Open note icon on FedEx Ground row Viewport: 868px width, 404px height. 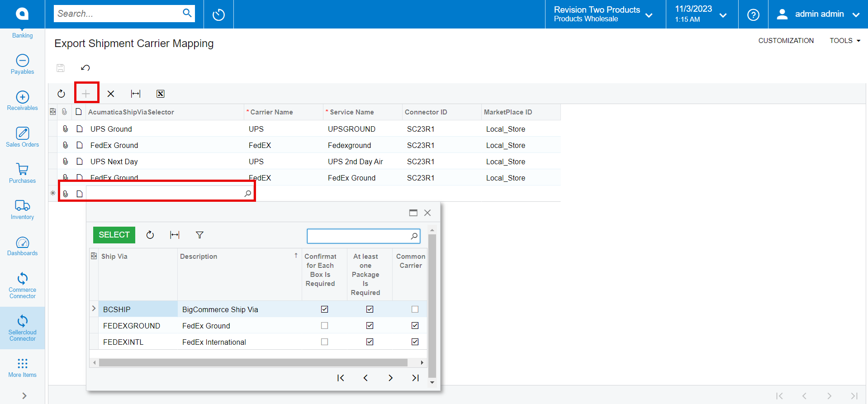pyautogui.click(x=80, y=145)
